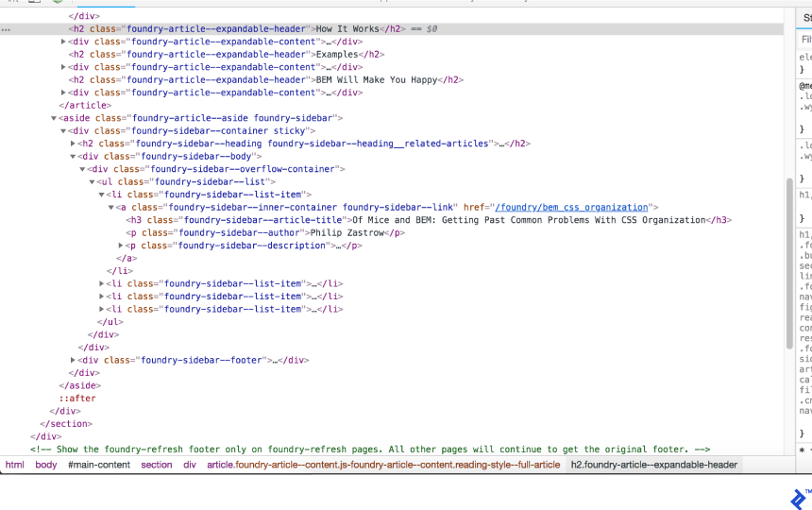
Task: Select the closing </section> tag row
Action: [66, 423]
